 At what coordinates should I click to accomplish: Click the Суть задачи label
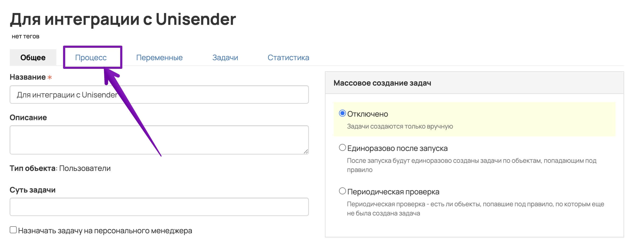point(33,190)
